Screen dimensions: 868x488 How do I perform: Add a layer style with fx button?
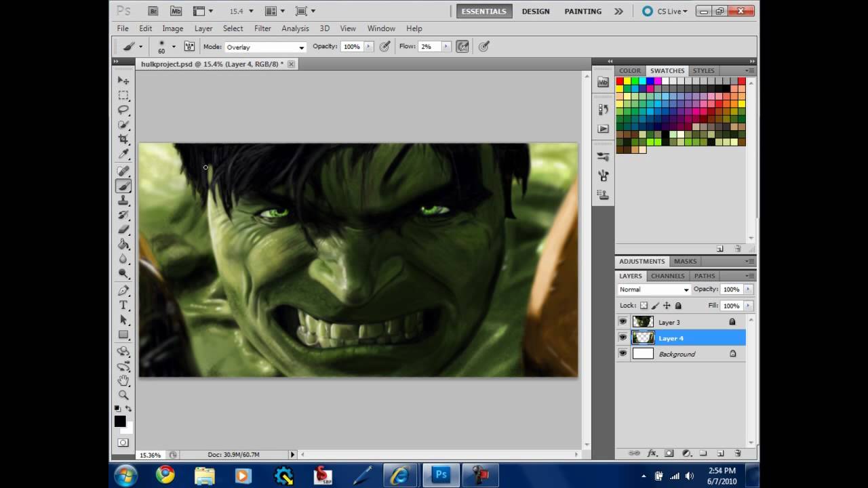[652, 453]
